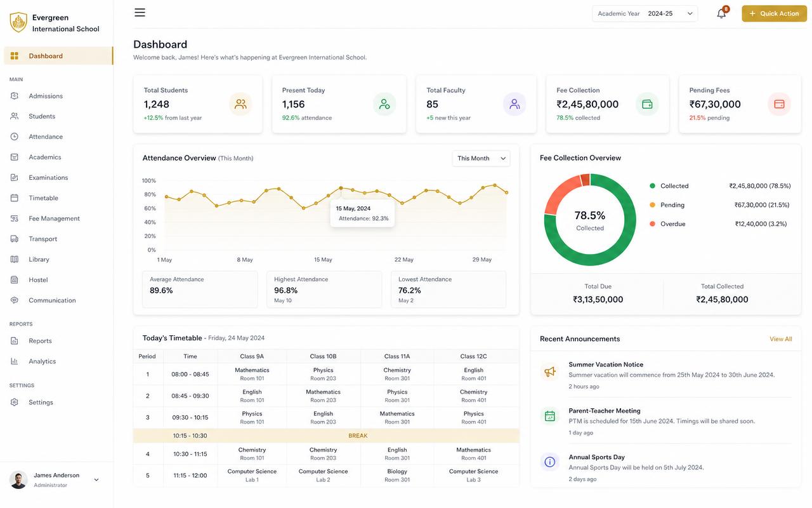Click the 08:00 - 08:45 time cell
This screenshot has width=812, height=508.
[190, 374]
